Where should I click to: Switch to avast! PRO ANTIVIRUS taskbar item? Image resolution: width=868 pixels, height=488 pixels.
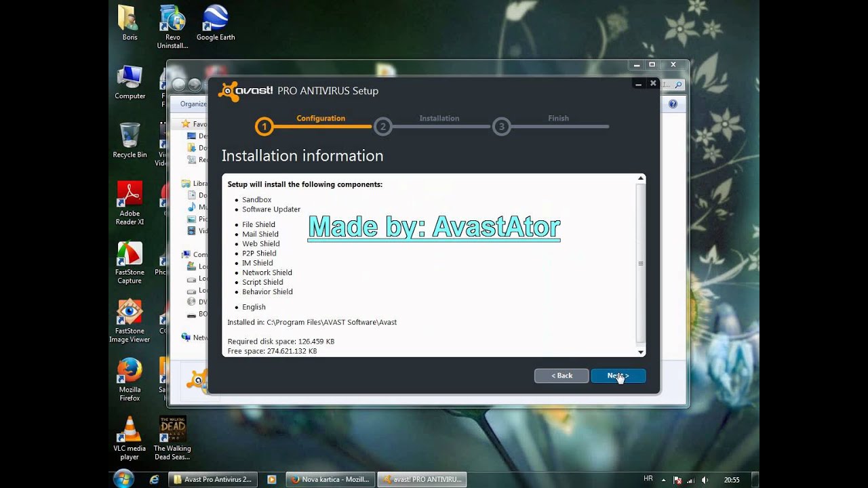[x=422, y=479]
